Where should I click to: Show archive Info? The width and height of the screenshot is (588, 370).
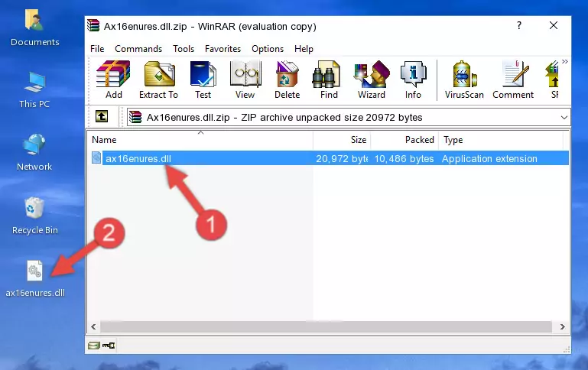[x=413, y=80]
